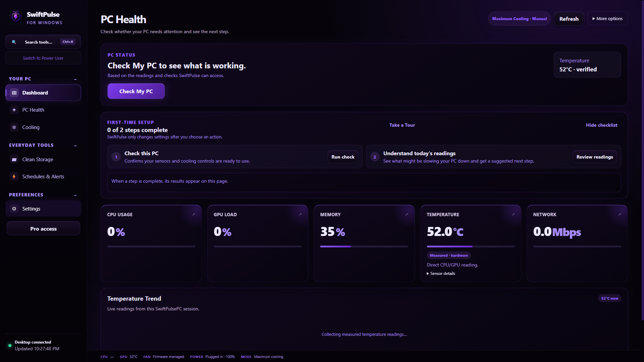Click the Dashboard sidebar icon
Viewport: 644px width, 362px height.
(x=14, y=93)
